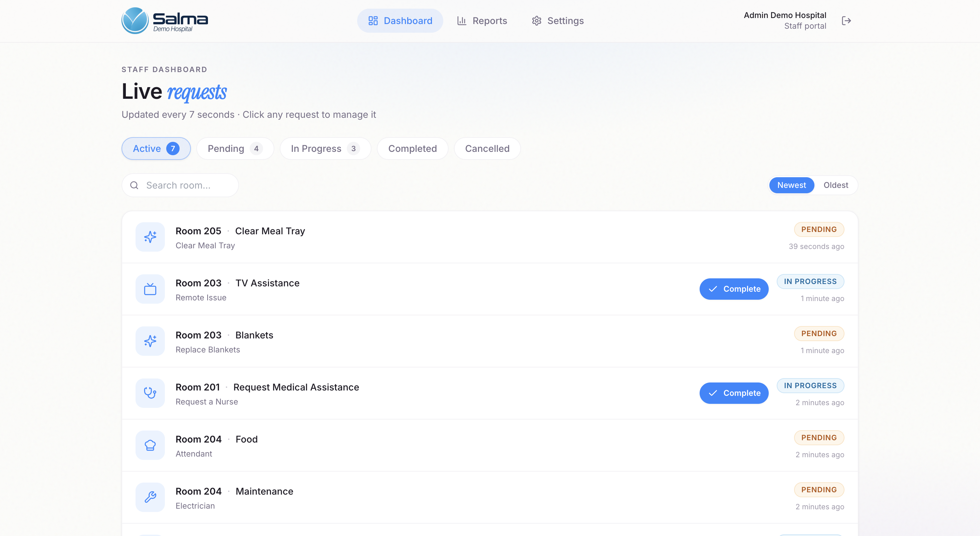Viewport: 980px width, 536px height.
Task: Click the 'Request a Nurse' subtitle
Action: pos(207,402)
